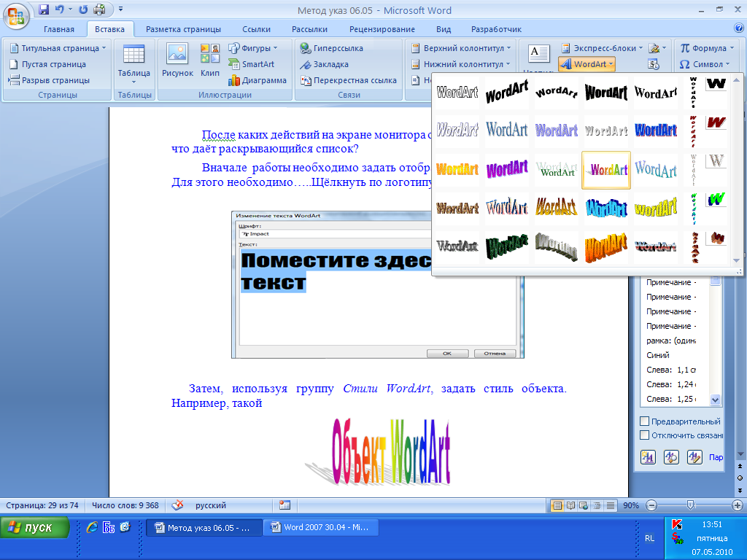Click the quick print icon in title bar
The height and width of the screenshot is (560, 747).
pos(99,9)
